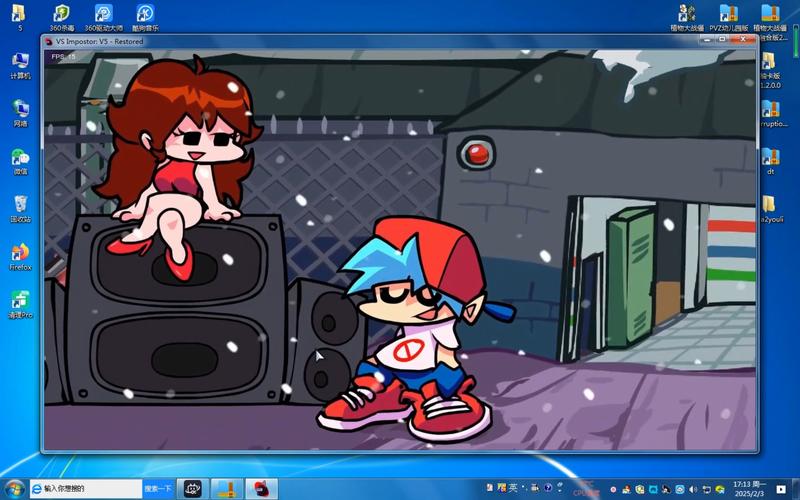The image size is (800, 500).
Task: Open the 1.2.0.0 folder shortcut
Action: click(x=770, y=70)
